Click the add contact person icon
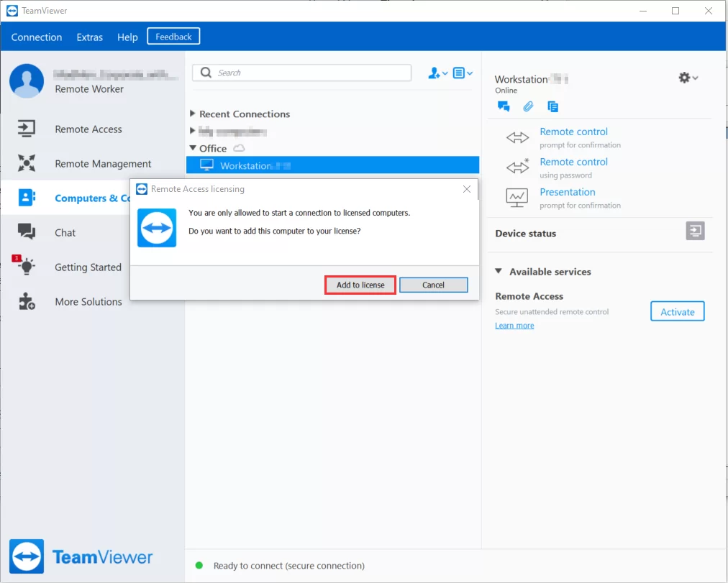 tap(435, 73)
